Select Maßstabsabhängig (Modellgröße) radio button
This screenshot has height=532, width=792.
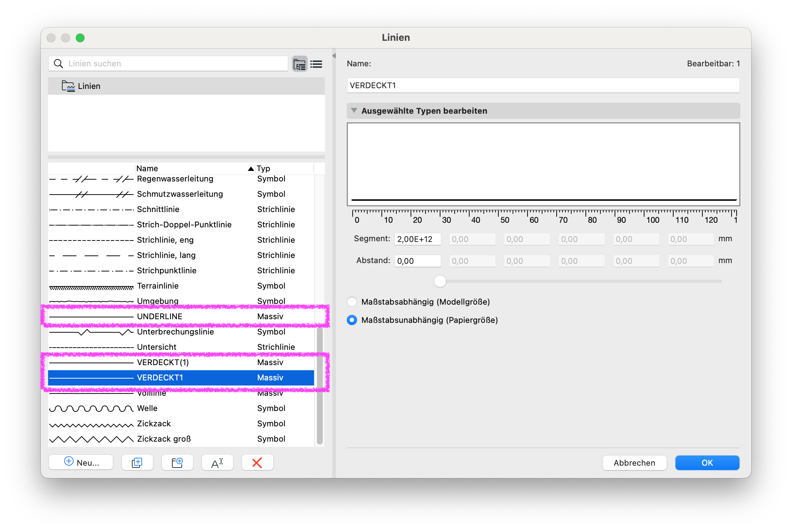pos(352,302)
